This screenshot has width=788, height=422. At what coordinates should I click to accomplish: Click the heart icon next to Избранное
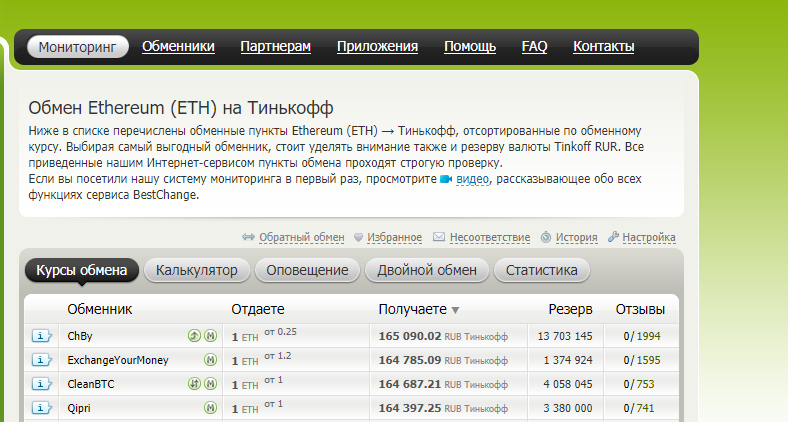point(358,237)
